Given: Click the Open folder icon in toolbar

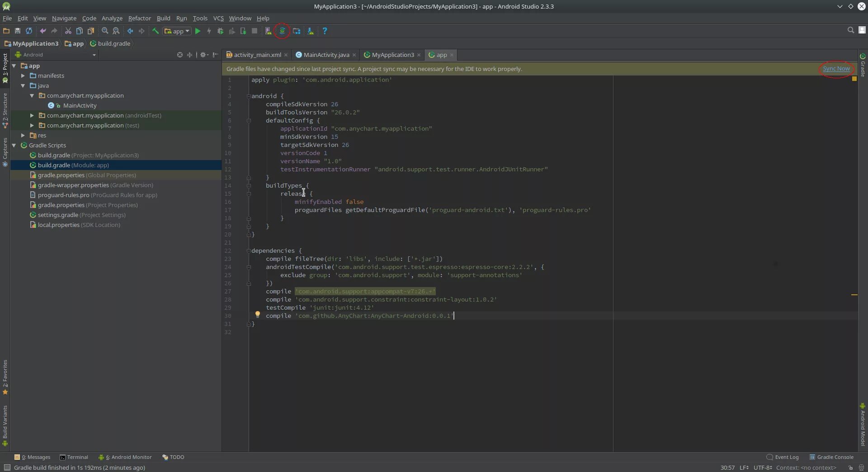Looking at the screenshot, I should pos(6,31).
